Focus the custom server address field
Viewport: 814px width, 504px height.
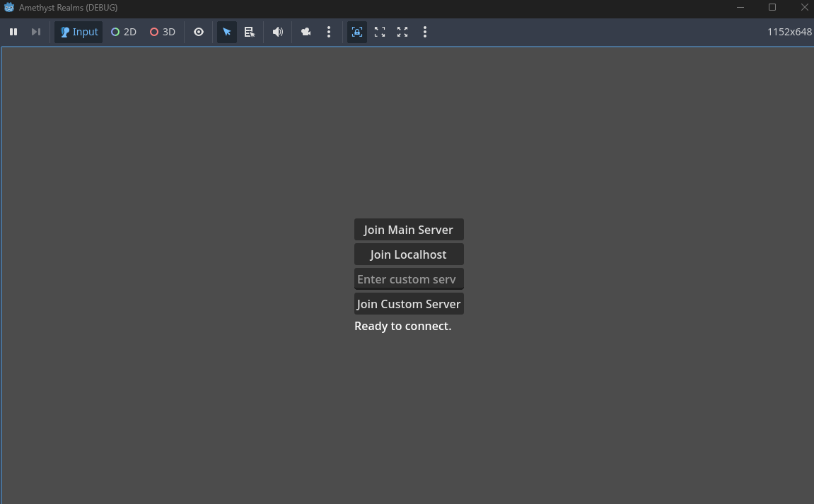pyautogui.click(x=409, y=279)
